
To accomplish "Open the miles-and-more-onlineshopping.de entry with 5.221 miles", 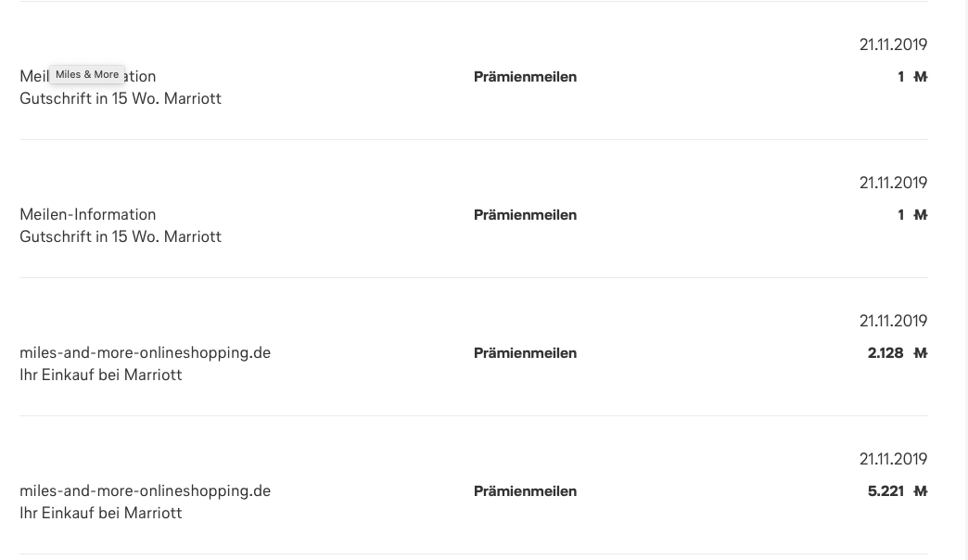I will pos(145,490).
